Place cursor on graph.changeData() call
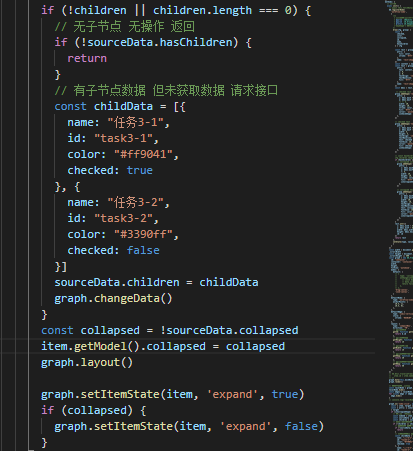 (113, 298)
